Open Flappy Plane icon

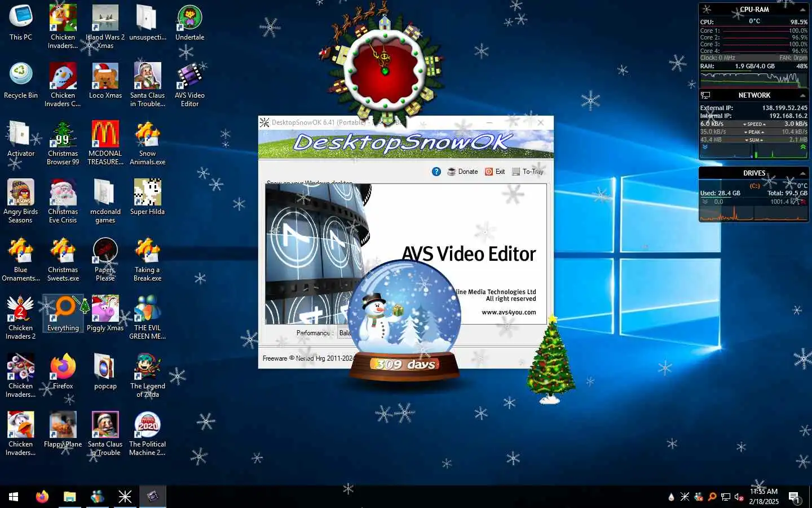pyautogui.click(x=63, y=430)
